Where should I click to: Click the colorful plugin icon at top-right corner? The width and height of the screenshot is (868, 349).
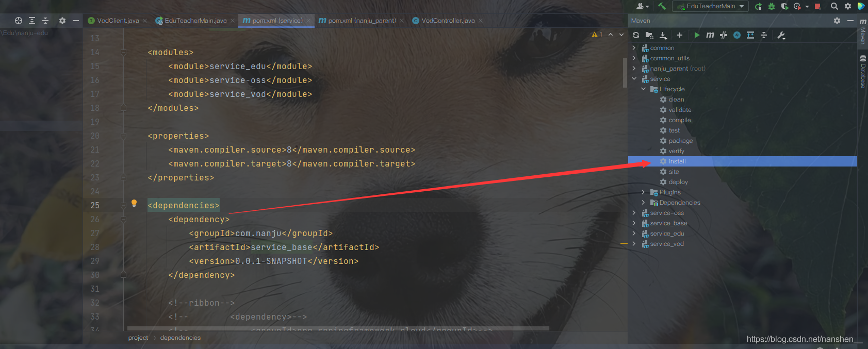tap(861, 6)
